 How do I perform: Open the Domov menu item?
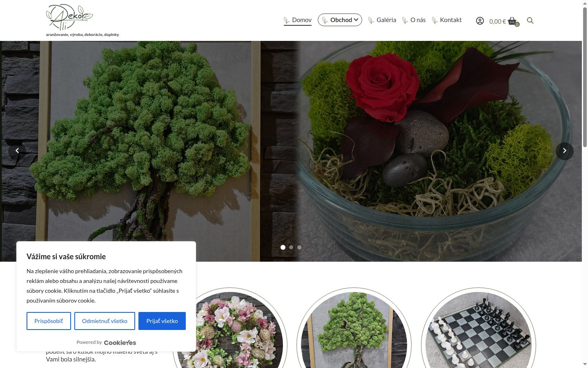coord(298,20)
